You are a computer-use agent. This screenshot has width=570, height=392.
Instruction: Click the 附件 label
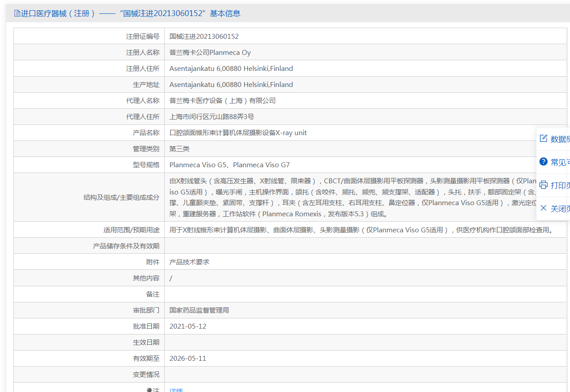coord(153,262)
